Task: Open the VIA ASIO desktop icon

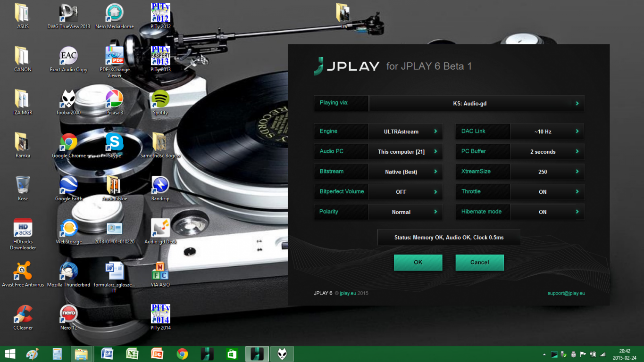Action: pos(160,274)
